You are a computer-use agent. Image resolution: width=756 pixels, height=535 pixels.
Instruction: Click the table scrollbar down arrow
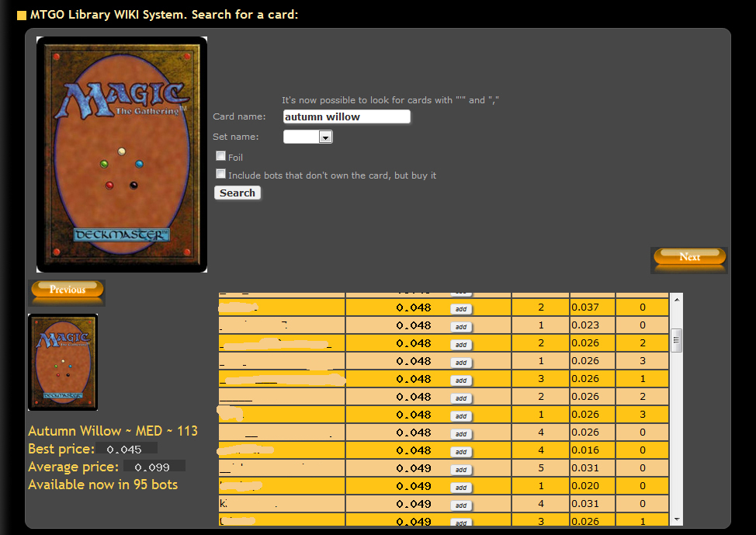pos(677,519)
